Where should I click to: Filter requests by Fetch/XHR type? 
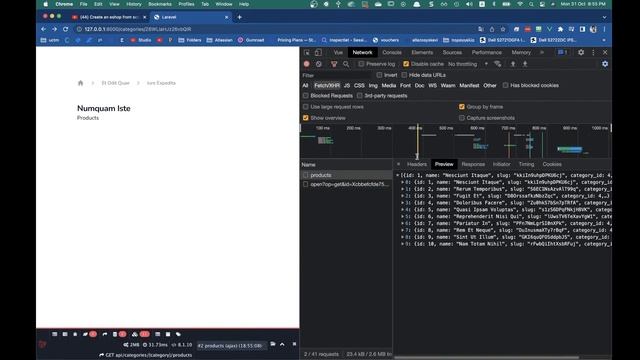point(327,85)
